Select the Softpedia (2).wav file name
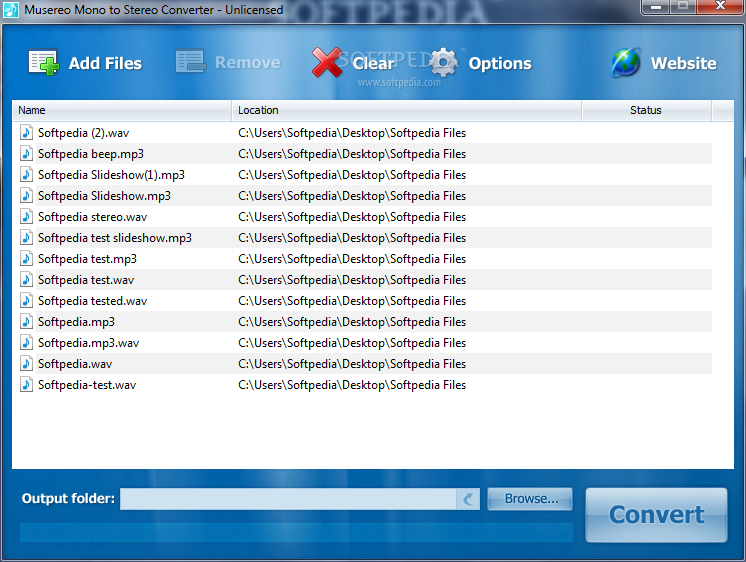 [x=83, y=133]
